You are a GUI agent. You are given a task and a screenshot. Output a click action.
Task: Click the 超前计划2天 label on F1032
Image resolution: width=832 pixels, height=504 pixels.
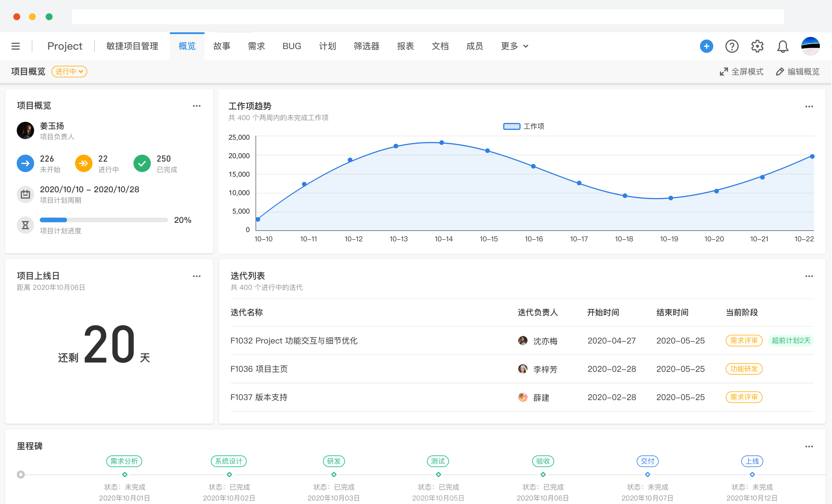791,341
